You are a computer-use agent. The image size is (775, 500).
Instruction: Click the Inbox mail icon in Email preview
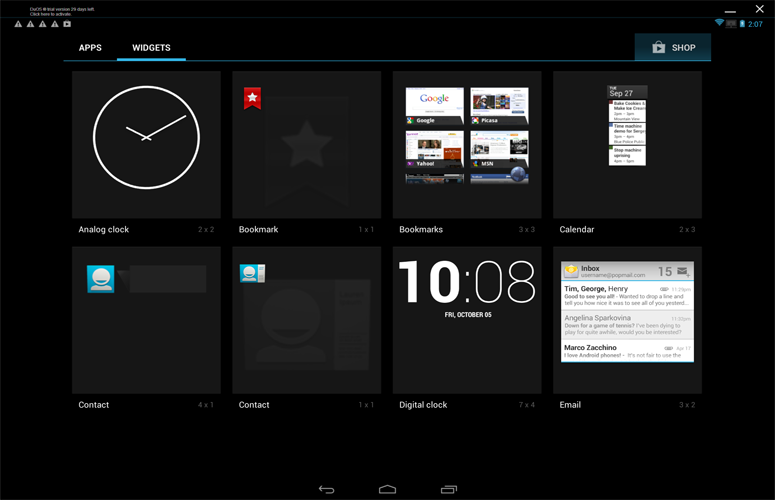pos(571,271)
